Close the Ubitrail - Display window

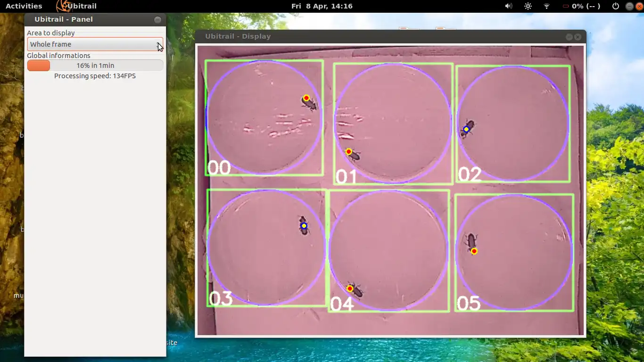click(x=578, y=37)
